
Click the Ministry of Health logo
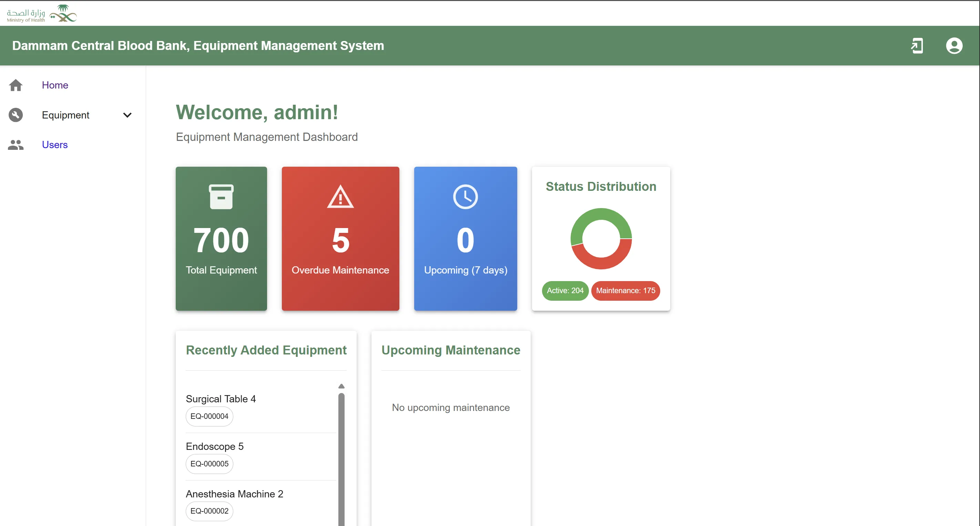tap(42, 13)
